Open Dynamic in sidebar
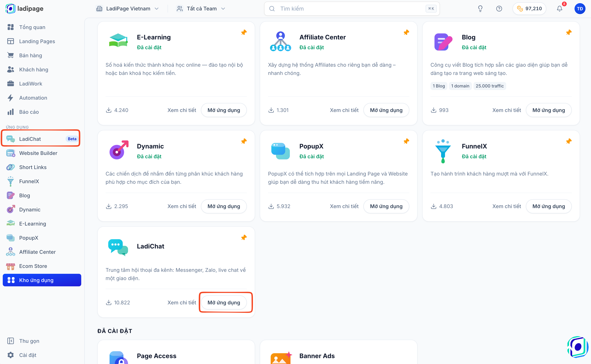This screenshot has width=591, height=364. tap(42, 209)
